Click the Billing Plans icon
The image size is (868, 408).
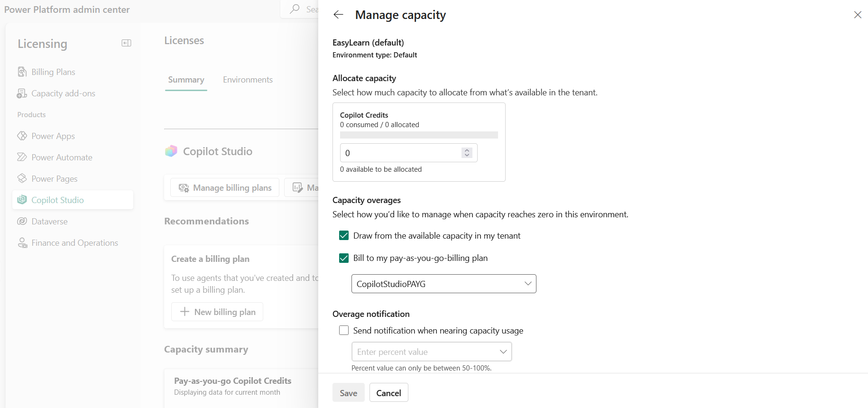[x=22, y=72]
